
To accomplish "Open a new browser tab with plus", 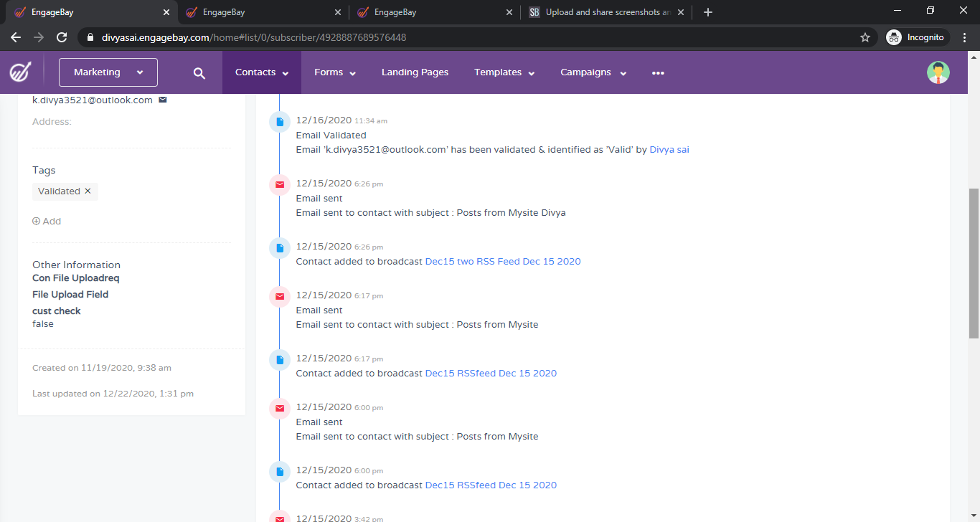I will [x=708, y=12].
